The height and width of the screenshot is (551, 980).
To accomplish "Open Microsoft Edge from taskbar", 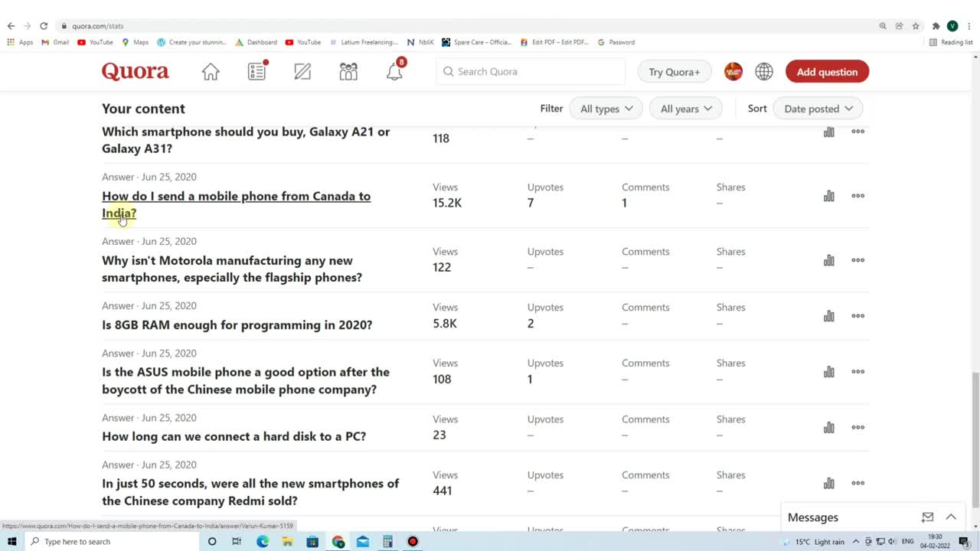I will coord(263,541).
